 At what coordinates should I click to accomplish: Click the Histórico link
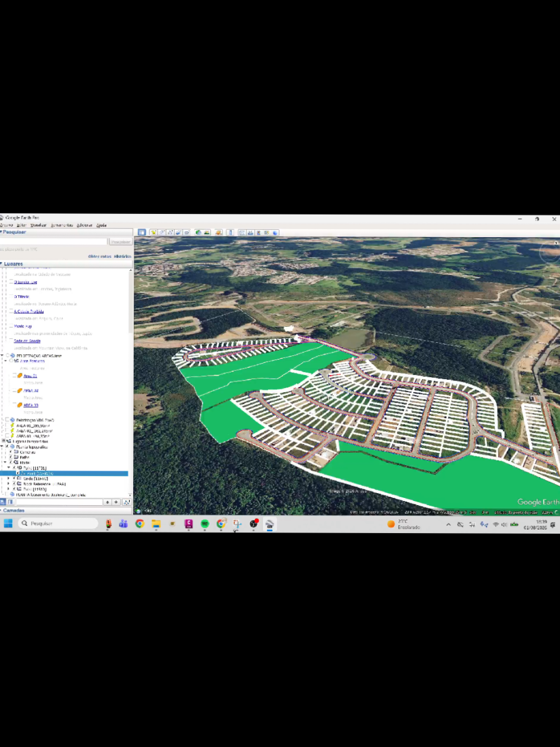[x=122, y=256]
